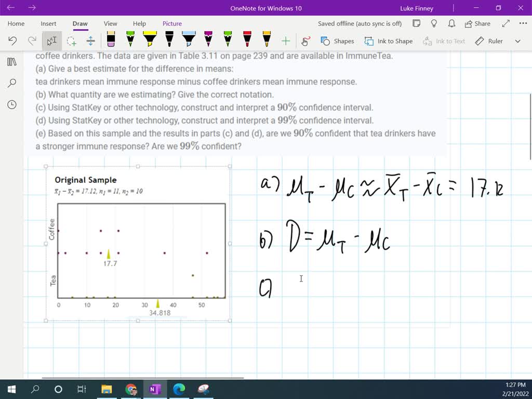532x399 pixels.
Task: Open the See More options menu
Action: [x=523, y=23]
